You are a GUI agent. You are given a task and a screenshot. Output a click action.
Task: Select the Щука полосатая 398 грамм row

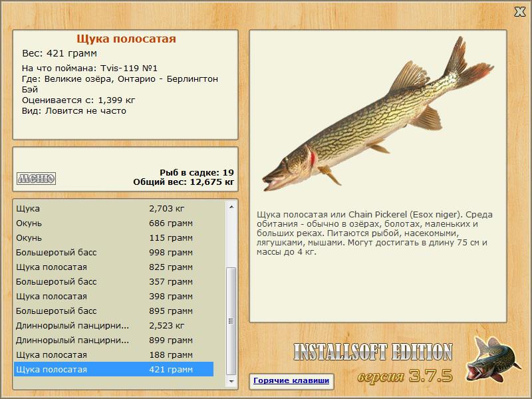click(114, 296)
